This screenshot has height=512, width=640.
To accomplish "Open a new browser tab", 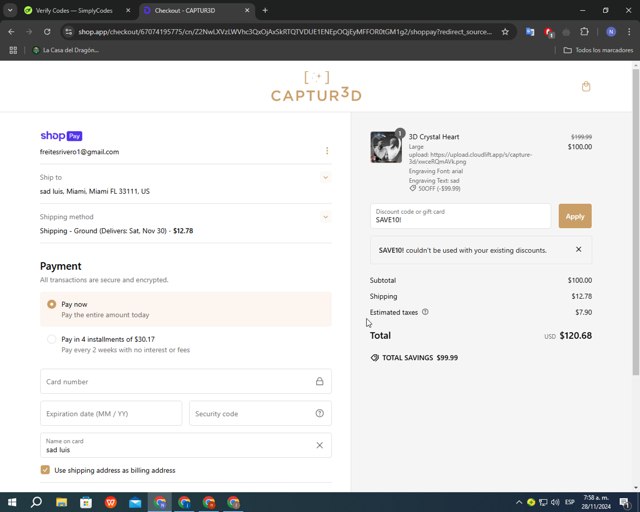I will 265,11.
